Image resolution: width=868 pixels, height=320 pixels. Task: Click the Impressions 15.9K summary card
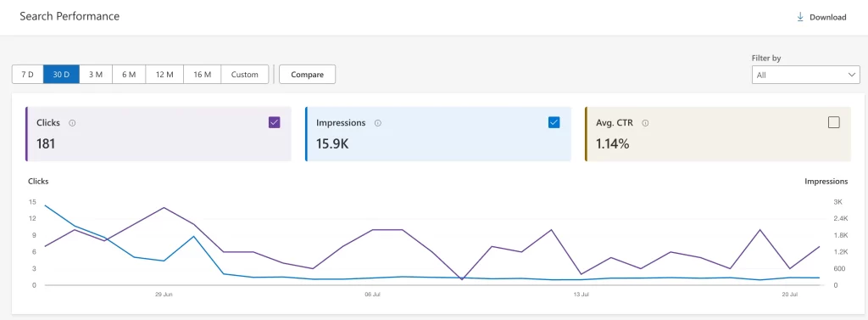click(438, 133)
